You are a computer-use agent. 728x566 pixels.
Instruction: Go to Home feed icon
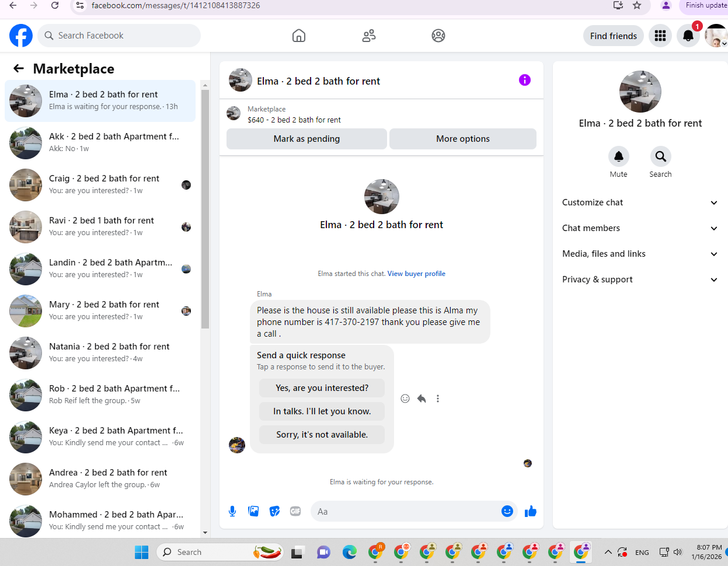point(299,36)
